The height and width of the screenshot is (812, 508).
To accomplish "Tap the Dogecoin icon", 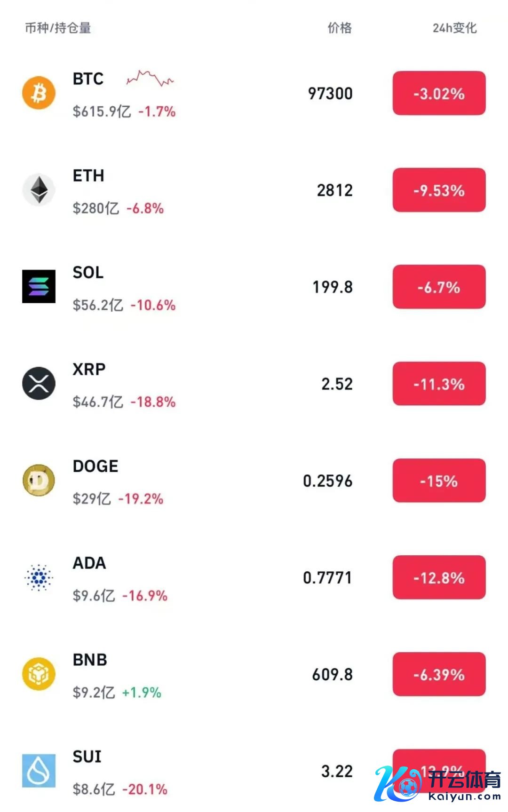I will [x=39, y=480].
